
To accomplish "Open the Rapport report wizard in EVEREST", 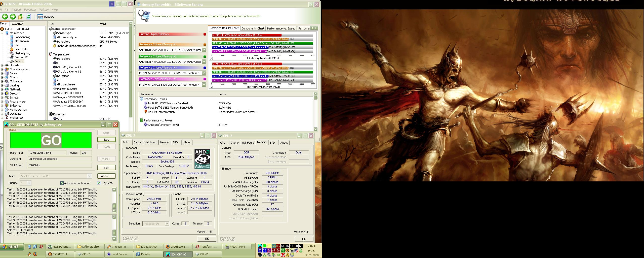I will pyautogui.click(x=46, y=17).
